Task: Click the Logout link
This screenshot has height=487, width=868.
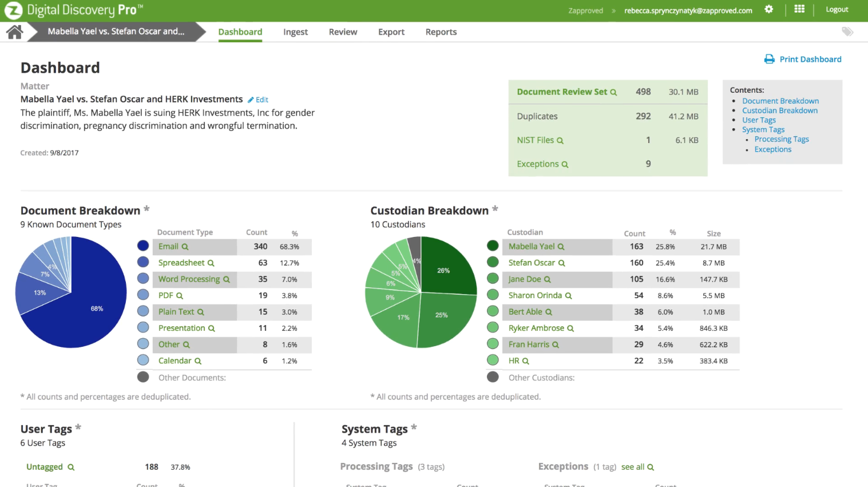Action: pos(837,10)
